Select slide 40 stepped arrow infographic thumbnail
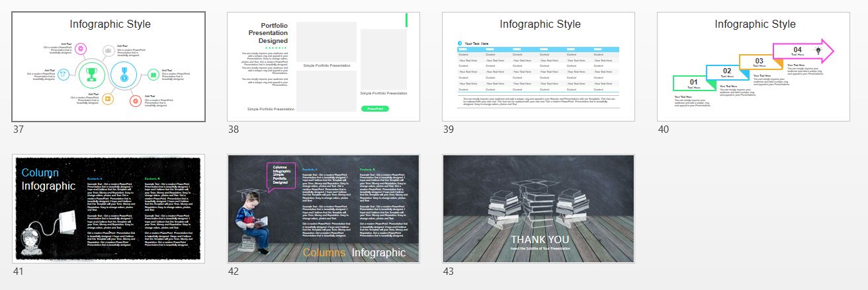 (754, 67)
